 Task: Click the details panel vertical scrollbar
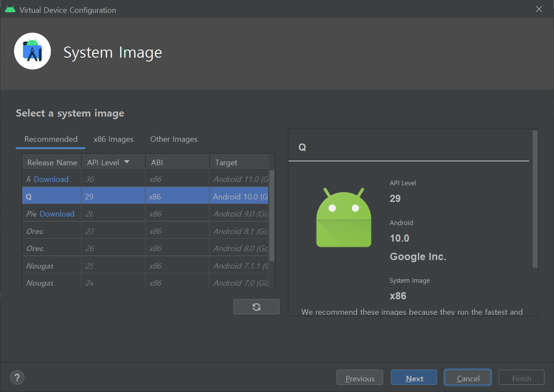(x=535, y=199)
